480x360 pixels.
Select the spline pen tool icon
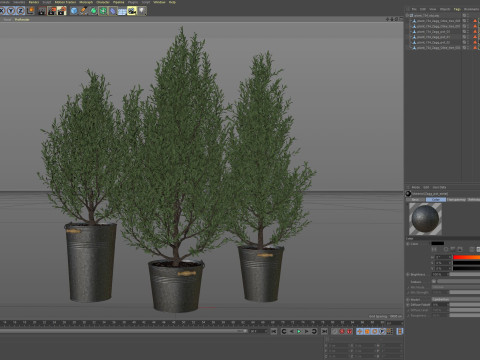coord(83,11)
